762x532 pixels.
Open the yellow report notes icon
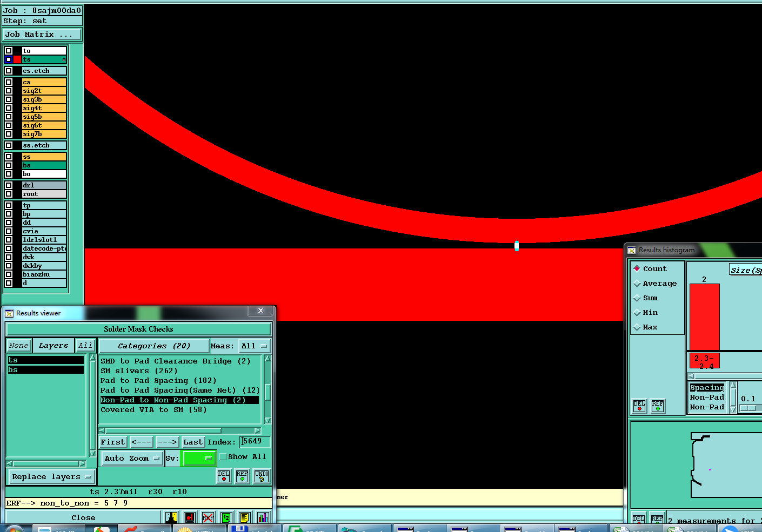(x=244, y=517)
